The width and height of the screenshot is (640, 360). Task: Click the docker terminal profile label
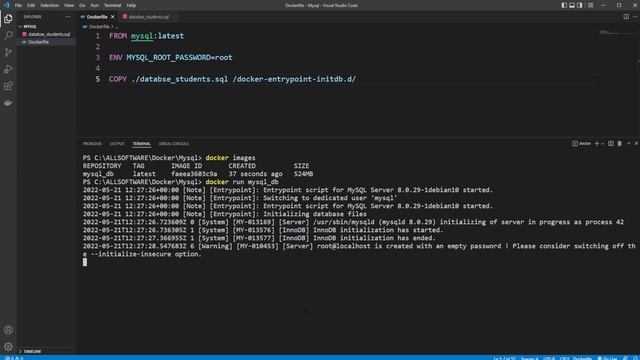click(582, 144)
